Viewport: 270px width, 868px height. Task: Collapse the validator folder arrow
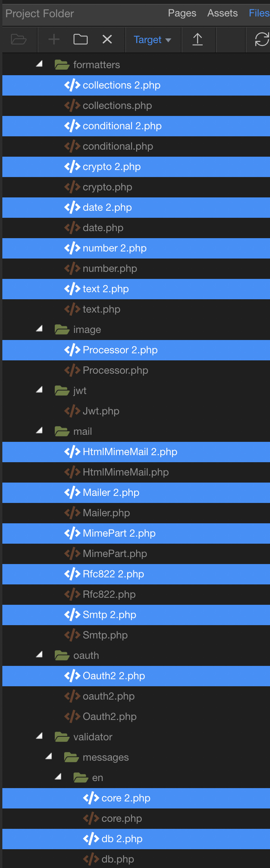pyautogui.click(x=39, y=736)
